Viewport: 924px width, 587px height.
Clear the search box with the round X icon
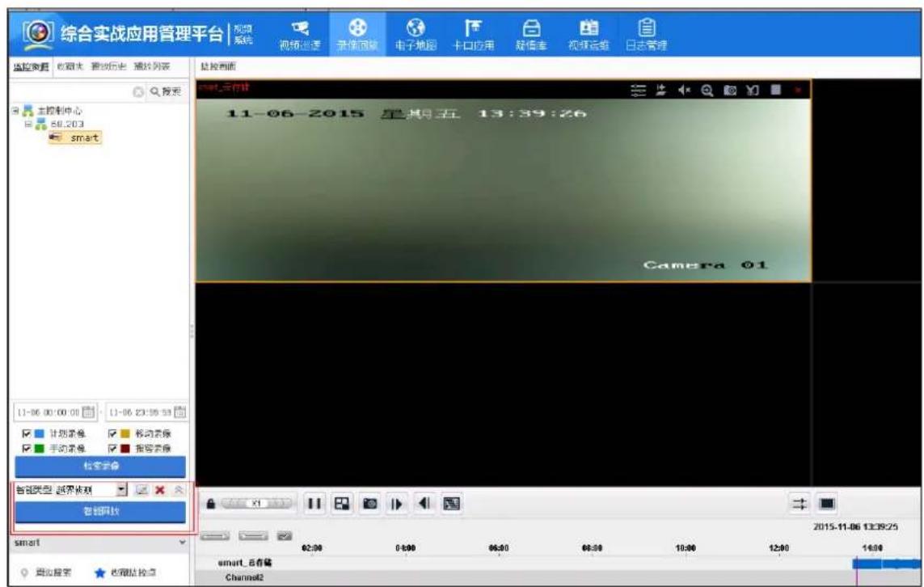pos(138,92)
